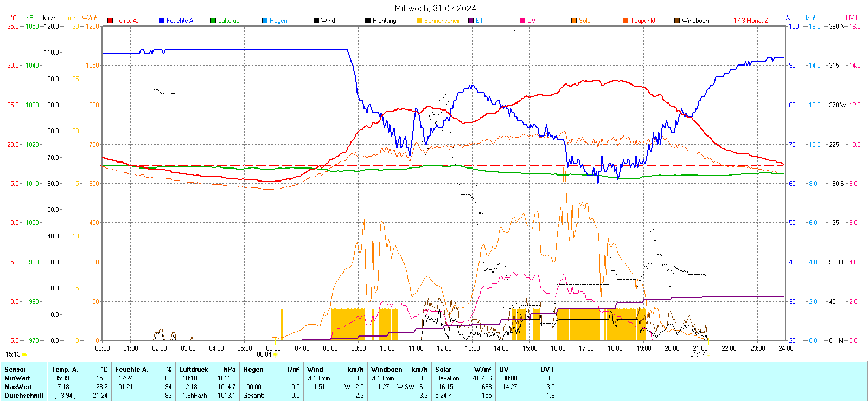The height and width of the screenshot is (401, 868).
Task: Click the brown Windböen legend square
Action: point(677,21)
